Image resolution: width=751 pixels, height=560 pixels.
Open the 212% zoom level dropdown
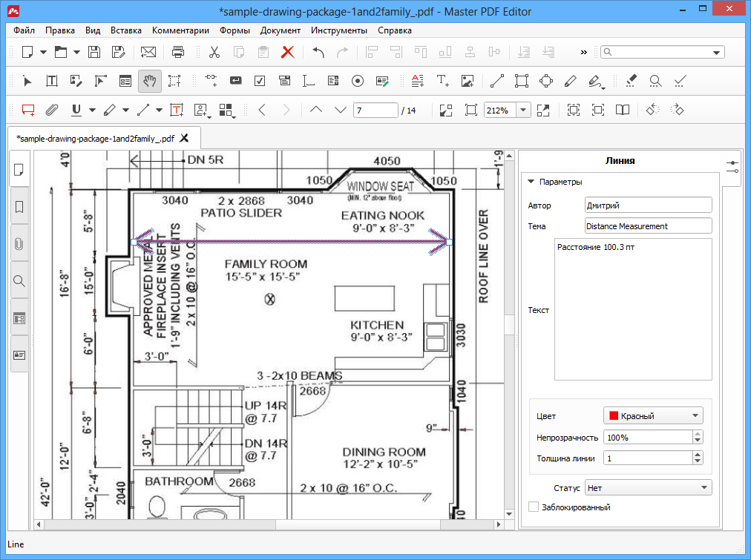(523, 110)
